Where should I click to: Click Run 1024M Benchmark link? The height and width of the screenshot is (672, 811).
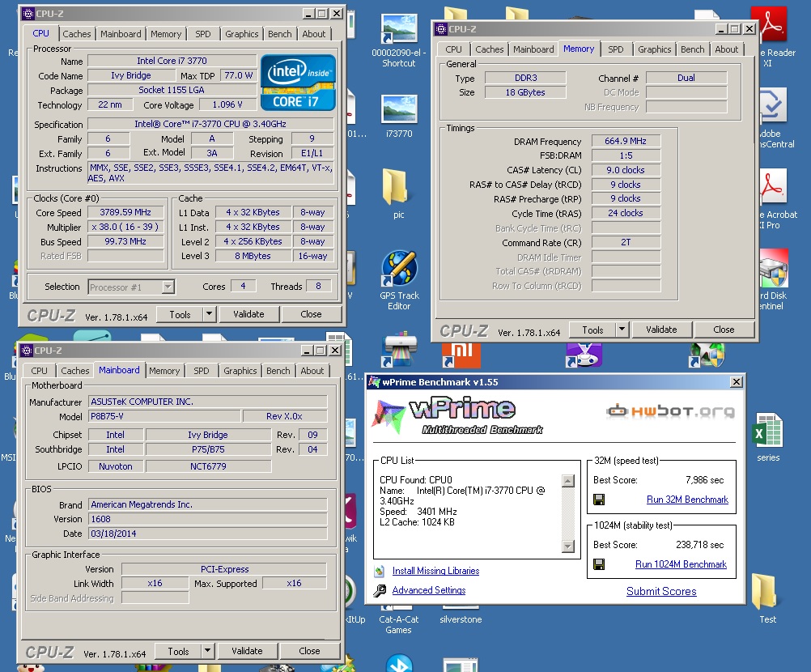(x=681, y=564)
